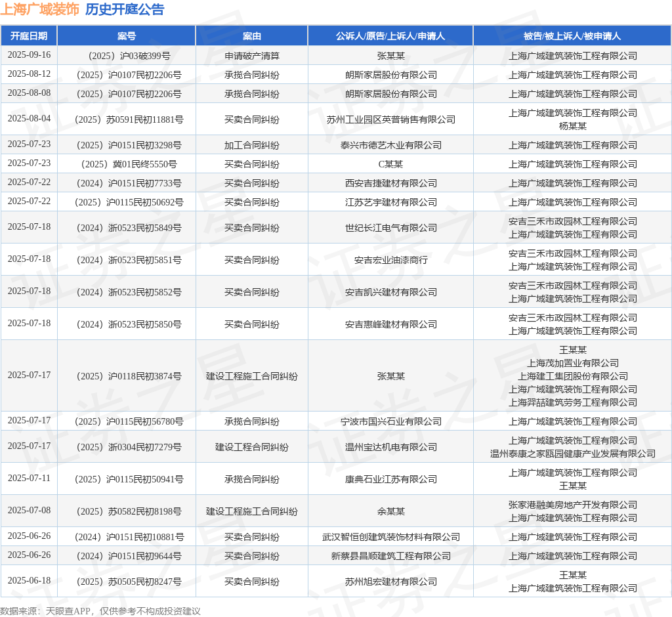Click plaintiff 张某某 in the 2025-09-16 row
The height and width of the screenshot is (617, 672).
[x=391, y=56]
